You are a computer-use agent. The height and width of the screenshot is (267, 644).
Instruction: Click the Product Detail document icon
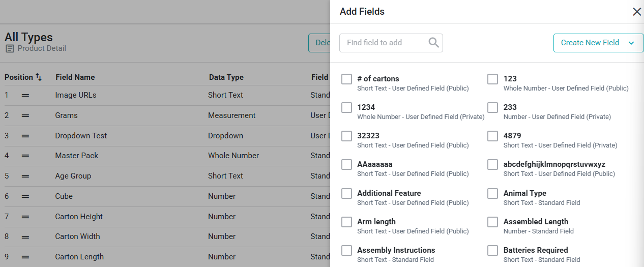[x=10, y=49]
